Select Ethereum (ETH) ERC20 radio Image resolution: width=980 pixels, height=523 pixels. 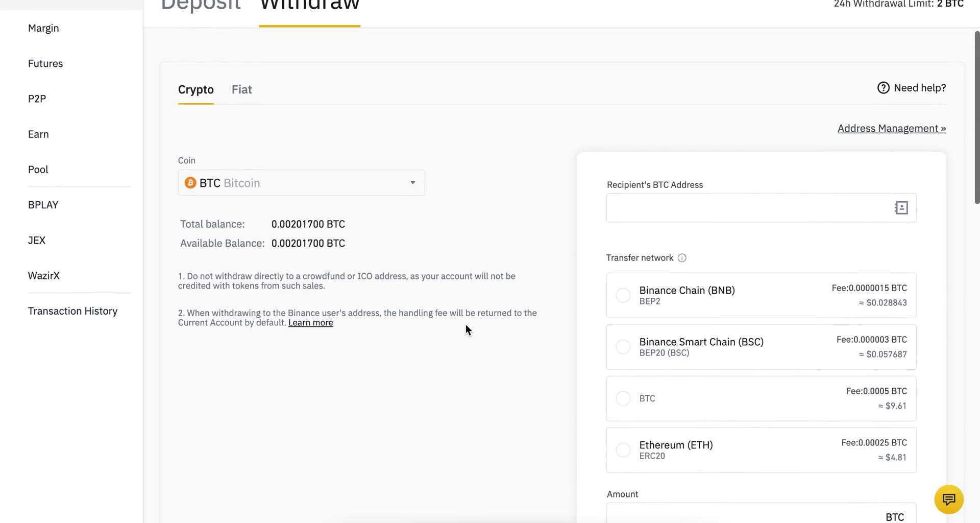pos(623,450)
